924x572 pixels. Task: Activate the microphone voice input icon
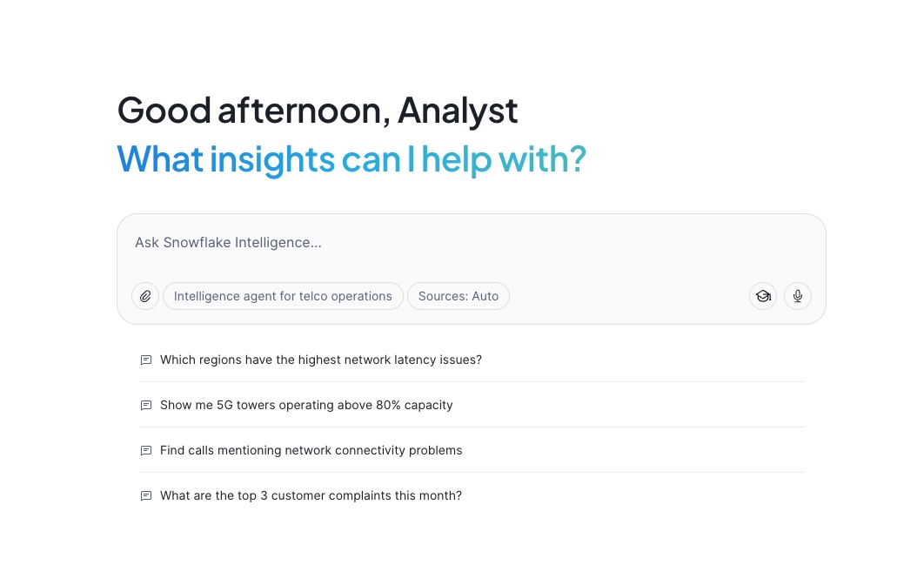[x=798, y=296]
